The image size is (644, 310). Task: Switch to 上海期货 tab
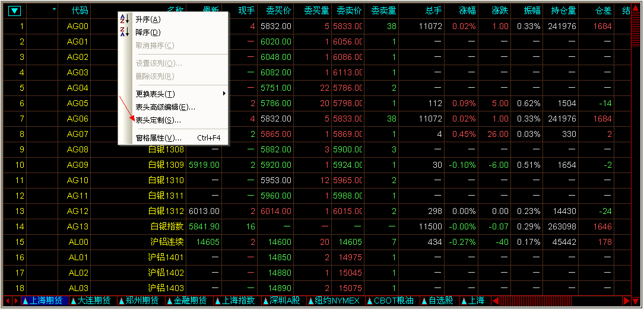(x=45, y=301)
